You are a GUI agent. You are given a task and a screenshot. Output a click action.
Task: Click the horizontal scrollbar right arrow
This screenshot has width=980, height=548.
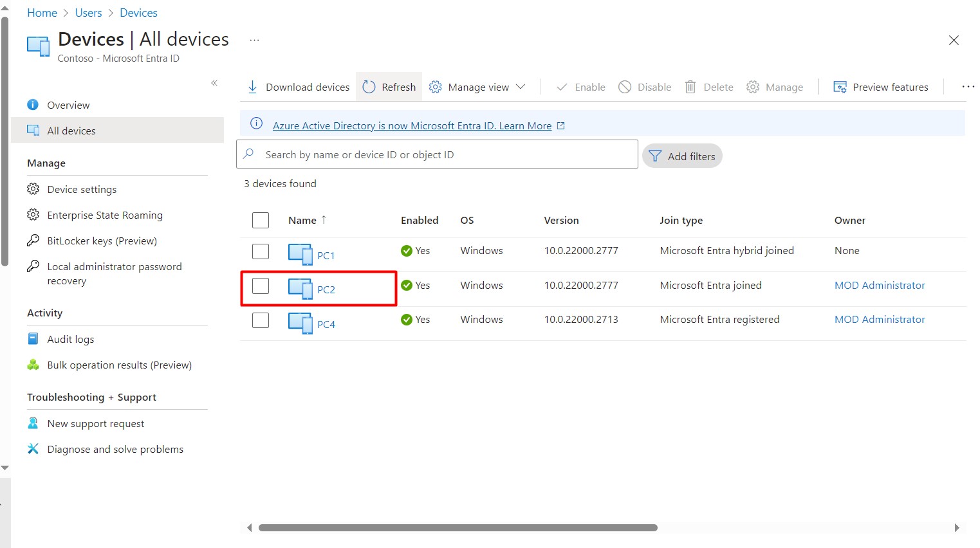pos(957,527)
